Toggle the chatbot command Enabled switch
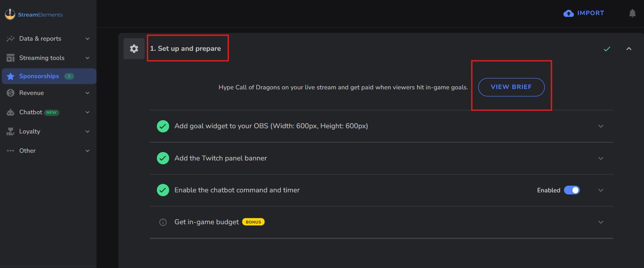Viewport: 644px width, 268px height. pos(571,190)
